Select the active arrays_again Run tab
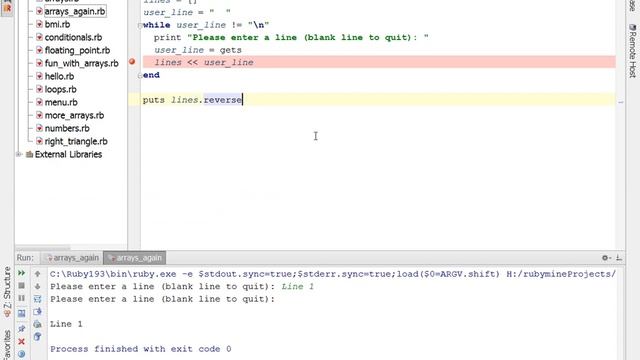 click(x=135, y=258)
